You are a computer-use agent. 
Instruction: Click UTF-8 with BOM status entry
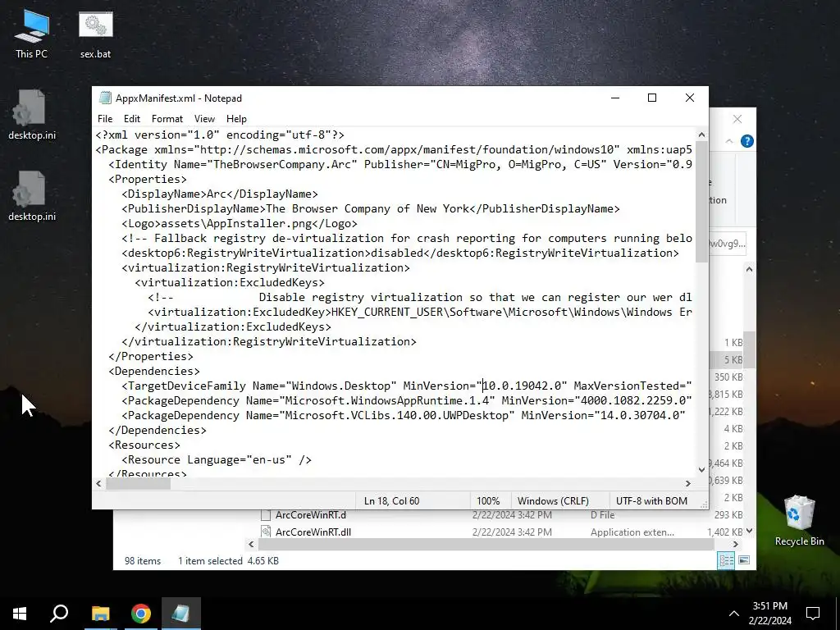point(651,501)
